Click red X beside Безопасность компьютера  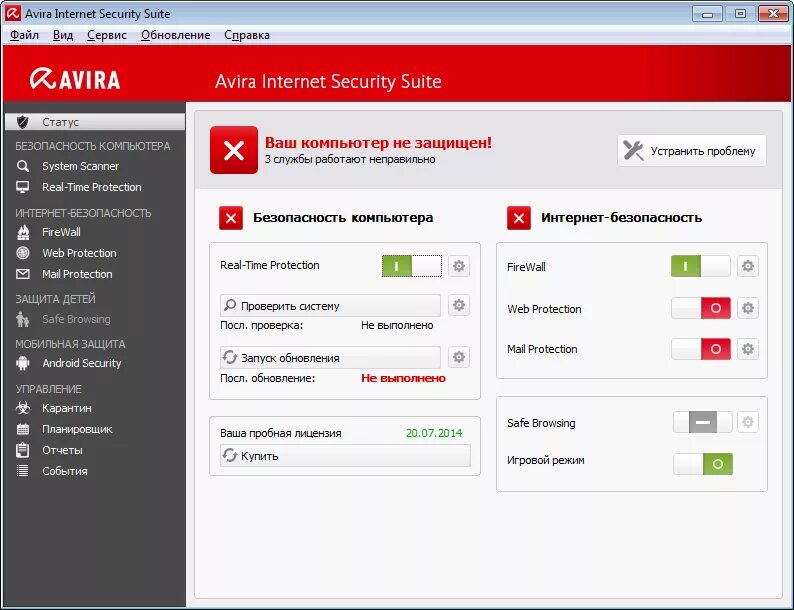[x=231, y=218]
